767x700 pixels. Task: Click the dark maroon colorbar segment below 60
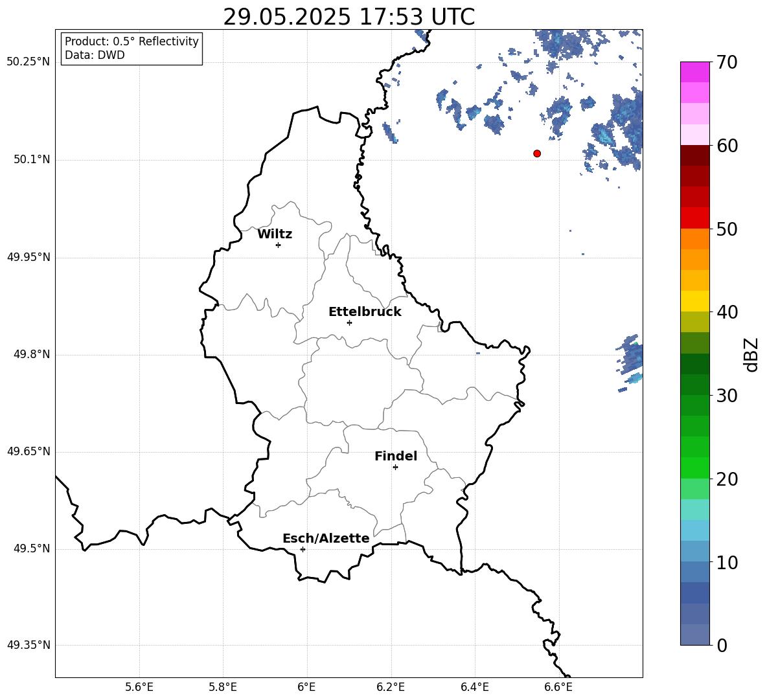pos(694,156)
